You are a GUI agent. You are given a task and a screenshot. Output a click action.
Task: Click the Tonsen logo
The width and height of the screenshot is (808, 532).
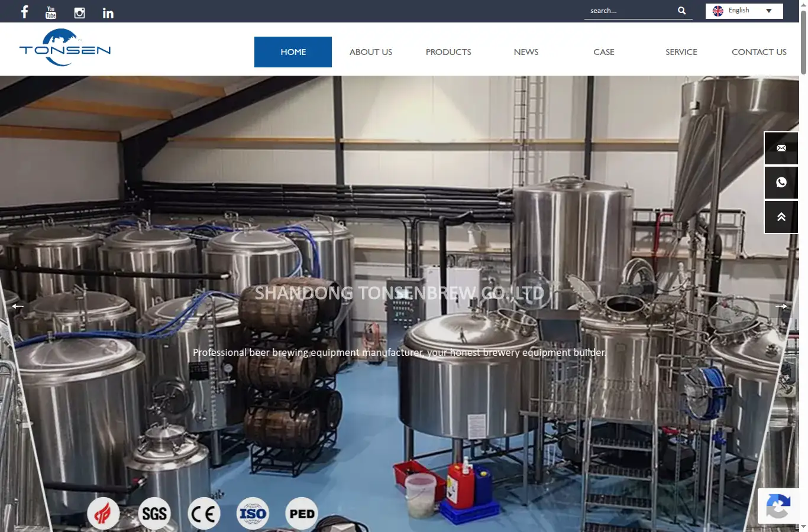65,48
